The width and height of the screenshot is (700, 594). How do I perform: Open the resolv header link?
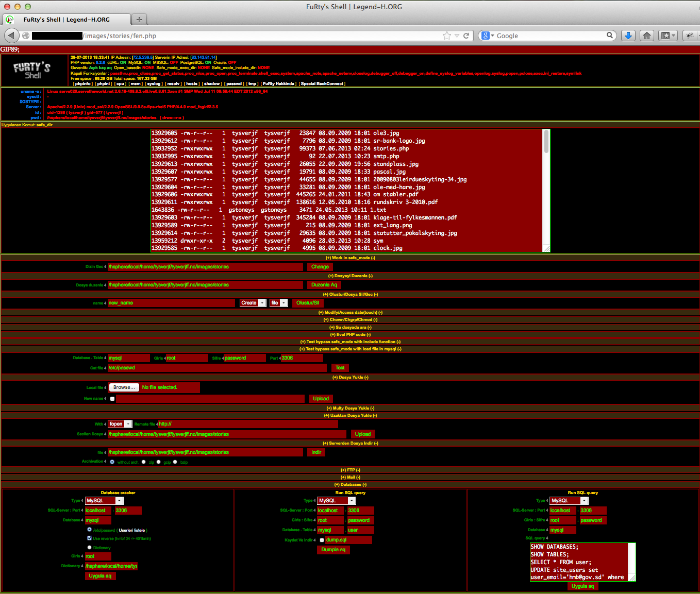174,83
